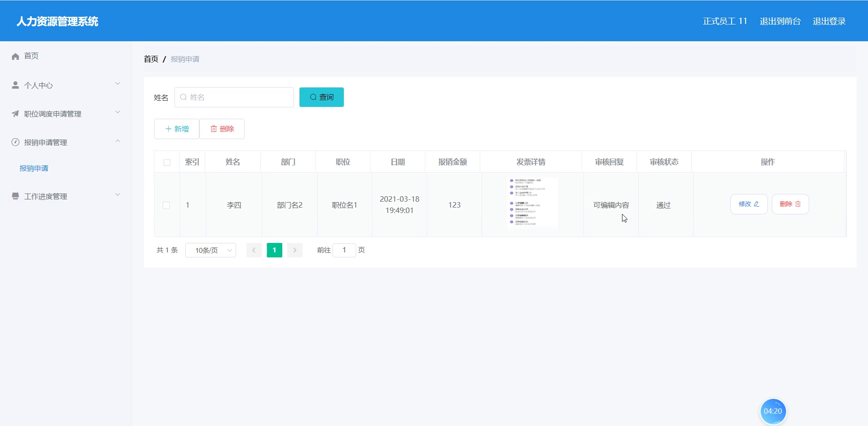
Task: Open the invoice thumbnail in 发票详情 column
Action: tap(533, 202)
